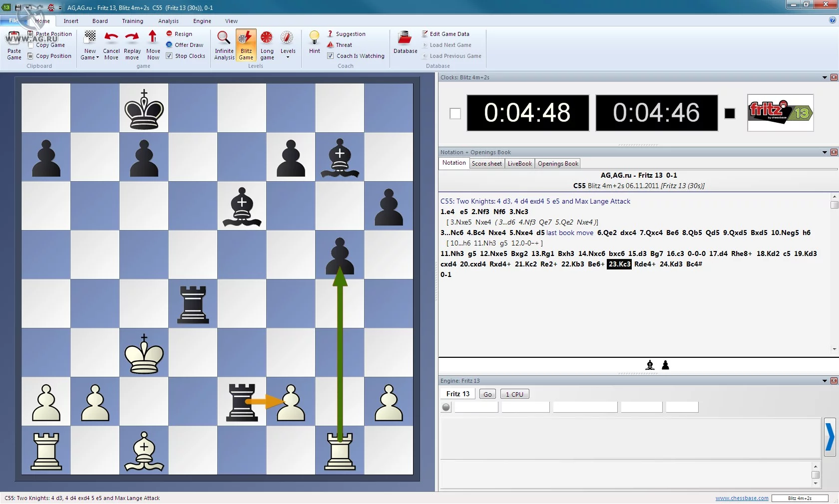The width and height of the screenshot is (839, 504).
Task: Click move 24.Kd3 in notation
Action: [671, 264]
